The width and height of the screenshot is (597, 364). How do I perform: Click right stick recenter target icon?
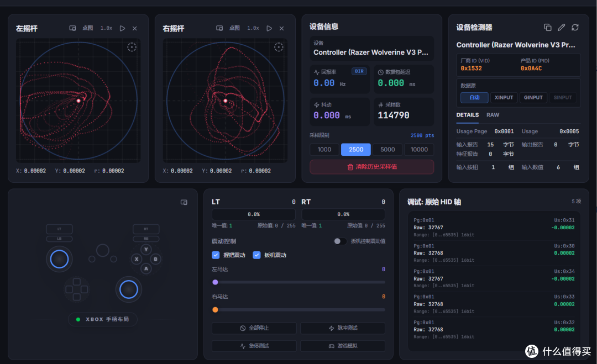click(x=279, y=47)
